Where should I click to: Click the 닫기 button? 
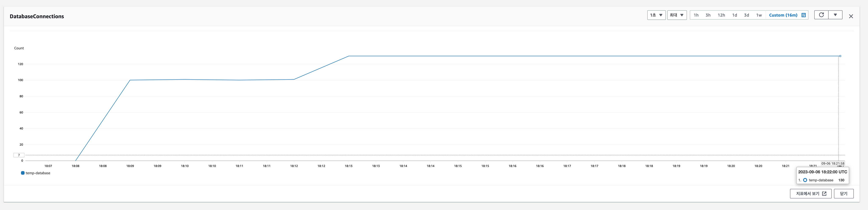pyautogui.click(x=843, y=193)
